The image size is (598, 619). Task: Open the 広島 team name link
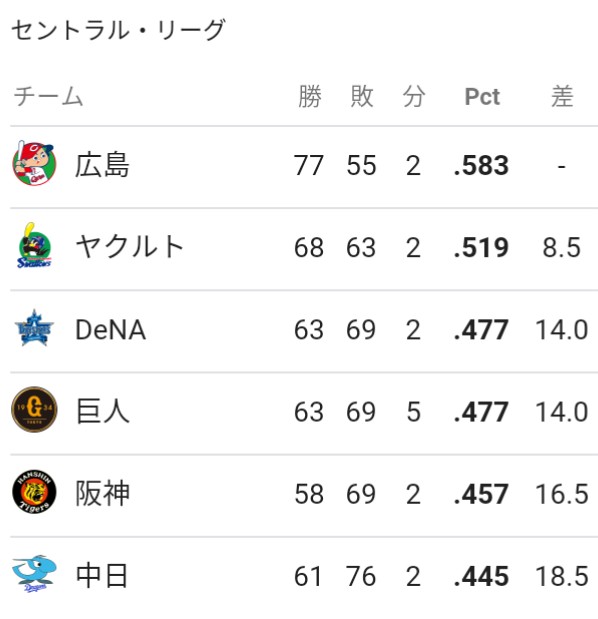[102, 165]
